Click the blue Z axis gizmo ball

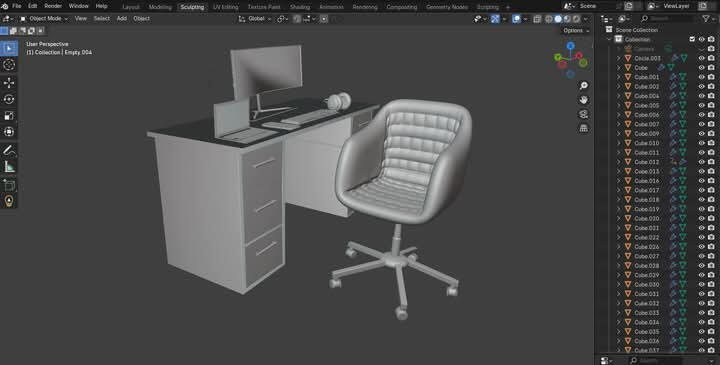tap(570, 46)
